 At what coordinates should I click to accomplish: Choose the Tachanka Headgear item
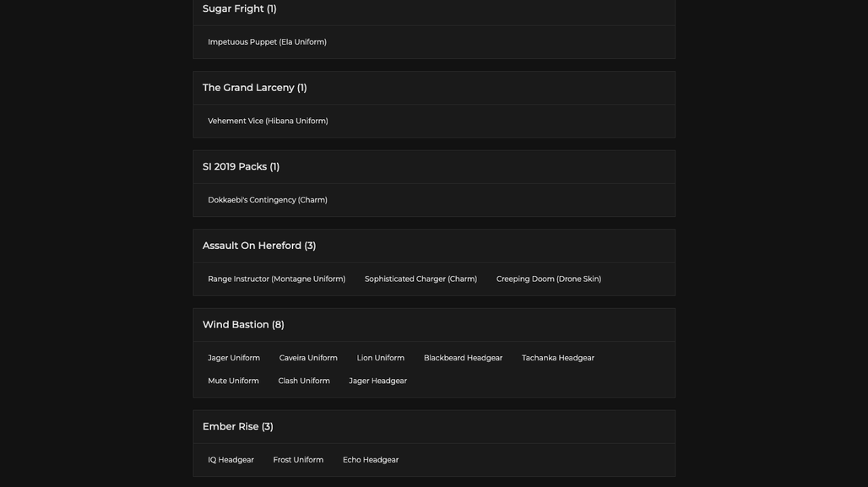(x=558, y=358)
